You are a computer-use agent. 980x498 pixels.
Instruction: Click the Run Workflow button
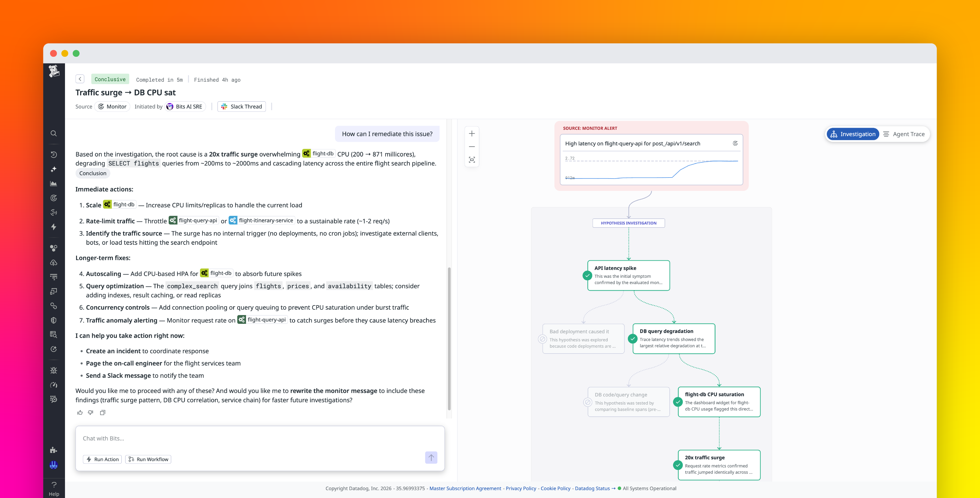pyautogui.click(x=148, y=459)
